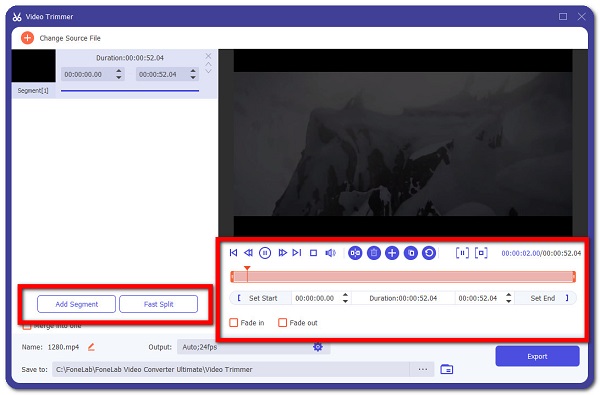Edit the file name with the pencil icon
The height and width of the screenshot is (395, 600).
[91, 347]
